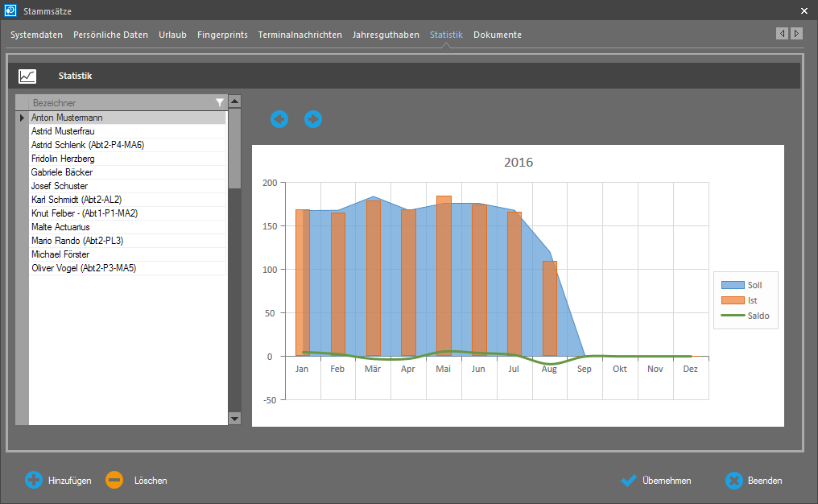Click the Hinzufügen plus icon
Image resolution: width=818 pixels, height=504 pixels.
(x=34, y=481)
